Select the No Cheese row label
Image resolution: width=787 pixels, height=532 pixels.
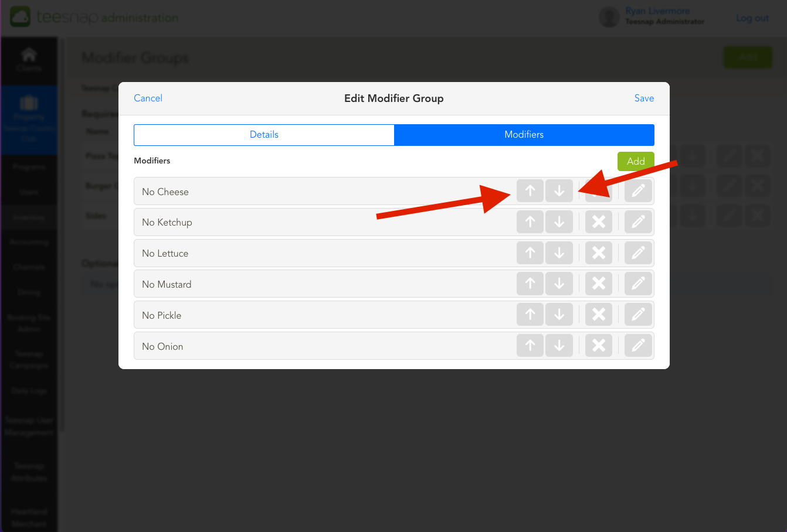click(165, 192)
